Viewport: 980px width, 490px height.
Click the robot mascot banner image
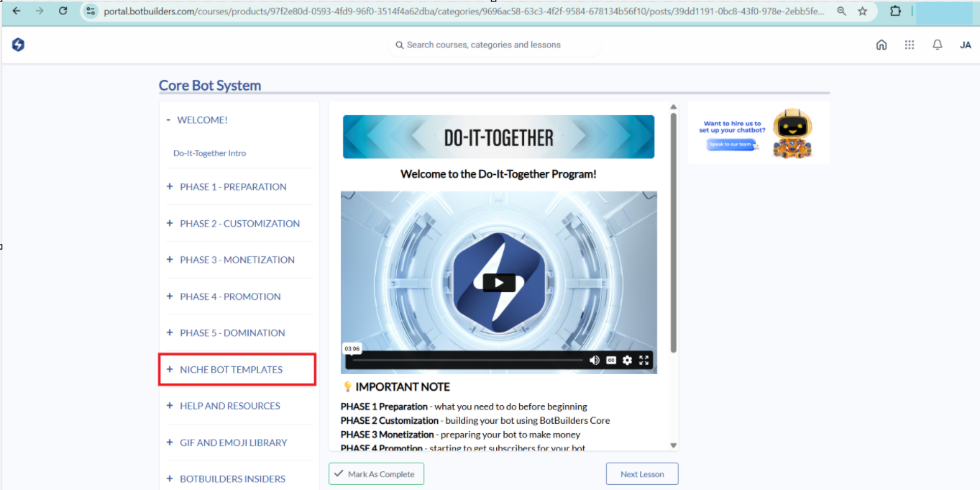[759, 133]
